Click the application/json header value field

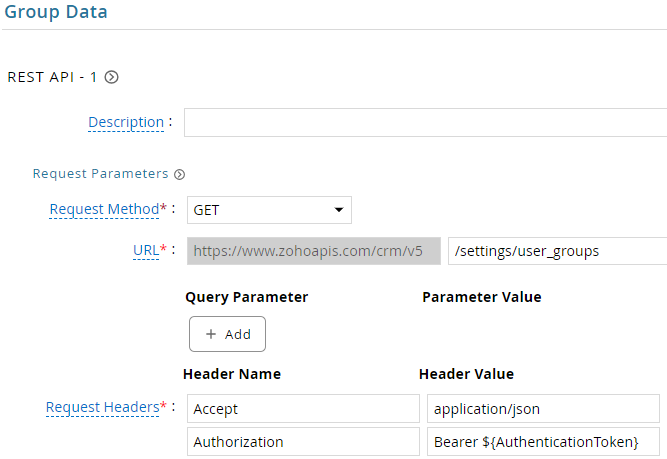[543, 408]
